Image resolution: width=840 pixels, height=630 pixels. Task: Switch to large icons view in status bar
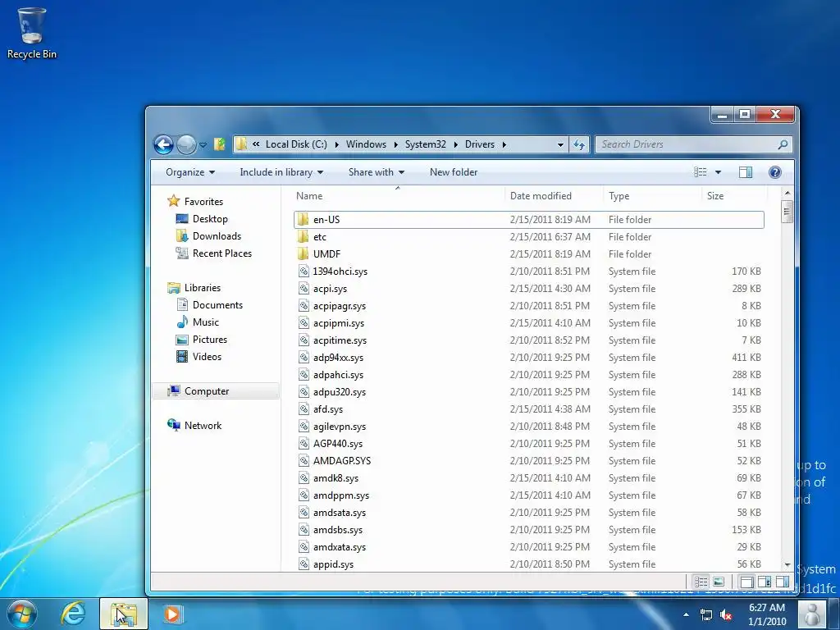click(x=719, y=582)
